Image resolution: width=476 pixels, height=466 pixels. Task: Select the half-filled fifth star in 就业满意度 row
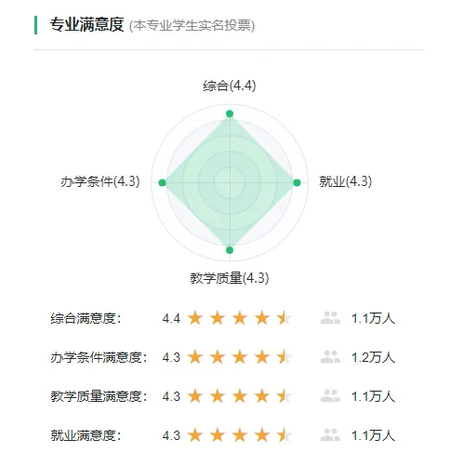pos(285,435)
